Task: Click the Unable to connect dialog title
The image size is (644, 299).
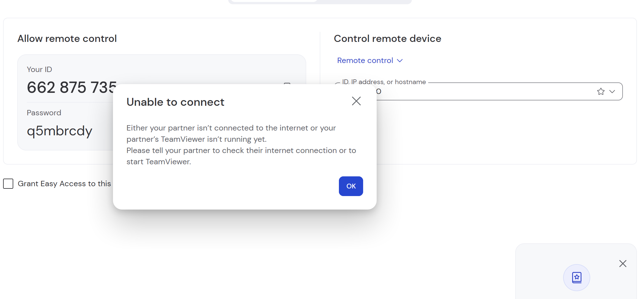Action: tap(175, 102)
